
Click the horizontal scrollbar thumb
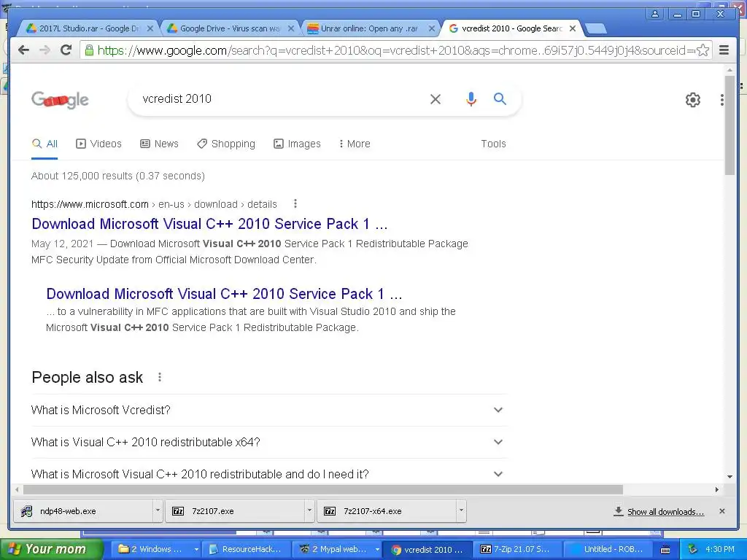pos(323,489)
